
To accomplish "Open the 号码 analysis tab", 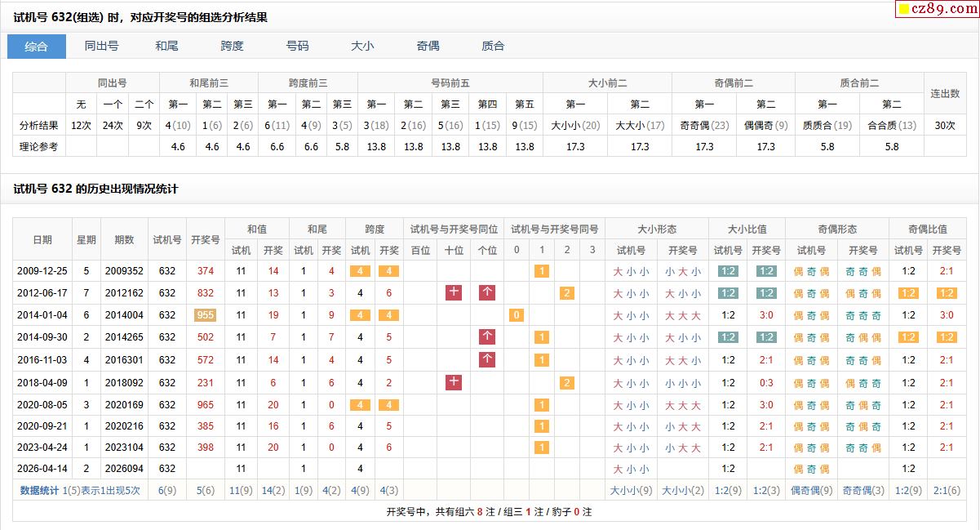I will (297, 47).
